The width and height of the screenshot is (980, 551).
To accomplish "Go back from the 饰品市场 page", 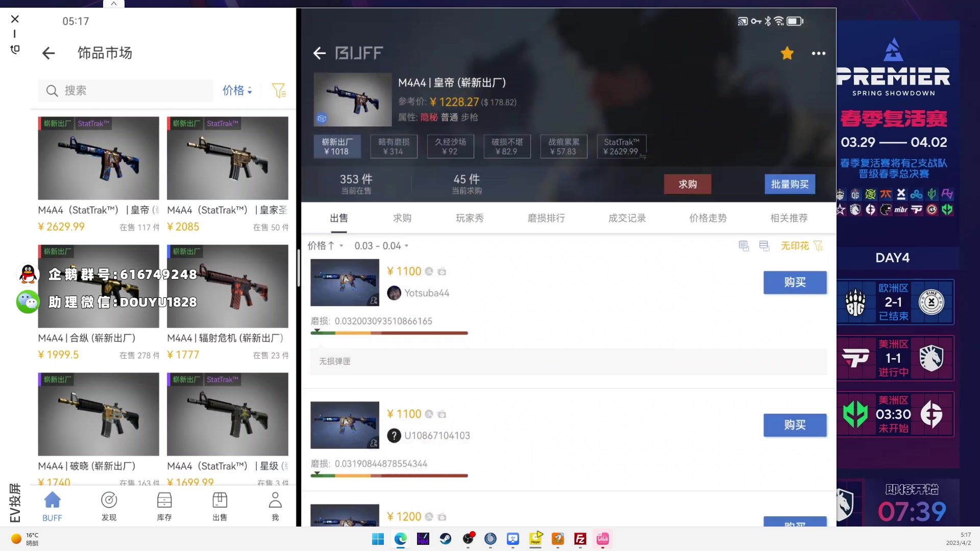I will (x=48, y=53).
